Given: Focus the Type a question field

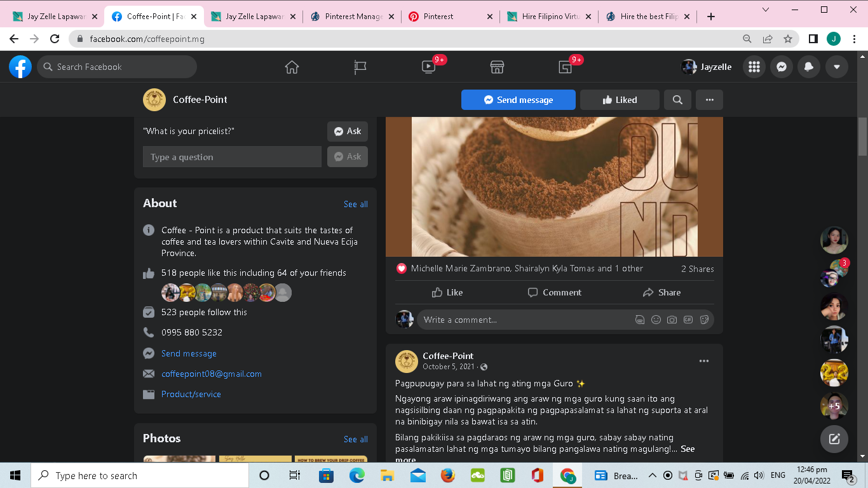Looking at the screenshot, I should [232, 157].
